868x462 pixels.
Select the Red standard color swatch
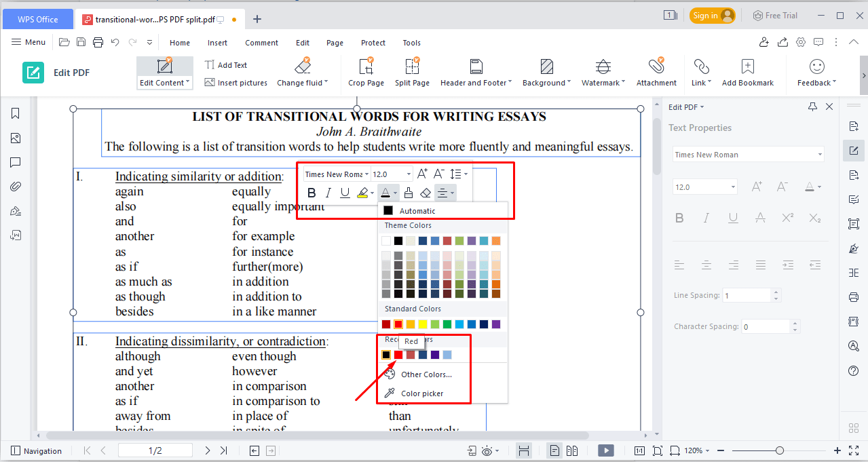pos(398,324)
